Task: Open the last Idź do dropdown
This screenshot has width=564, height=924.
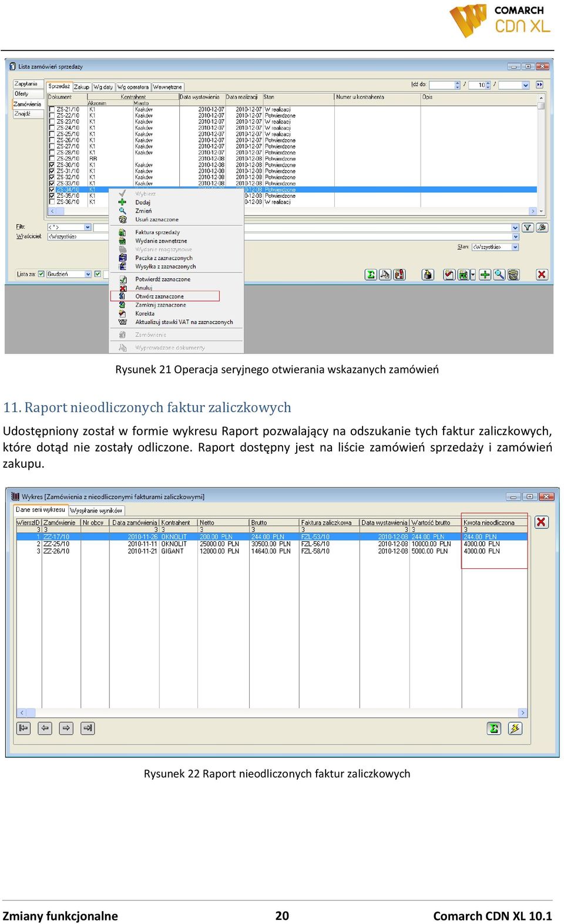Action: (x=525, y=85)
